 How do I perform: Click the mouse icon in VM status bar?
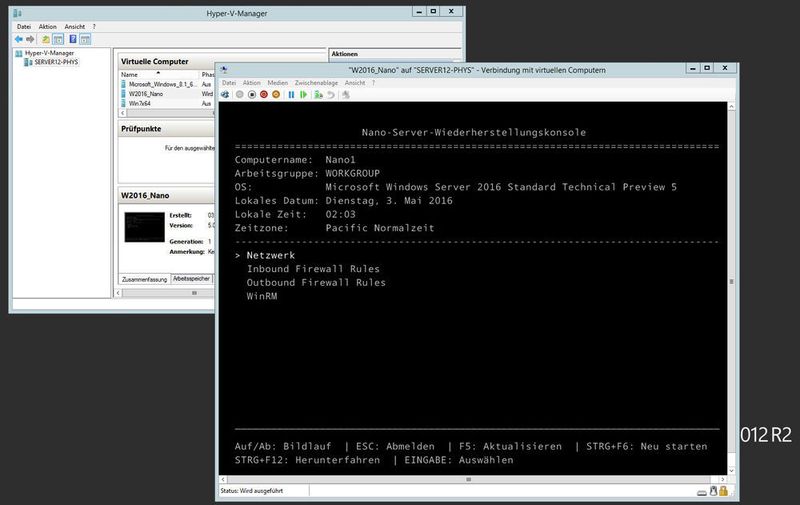(x=713, y=491)
